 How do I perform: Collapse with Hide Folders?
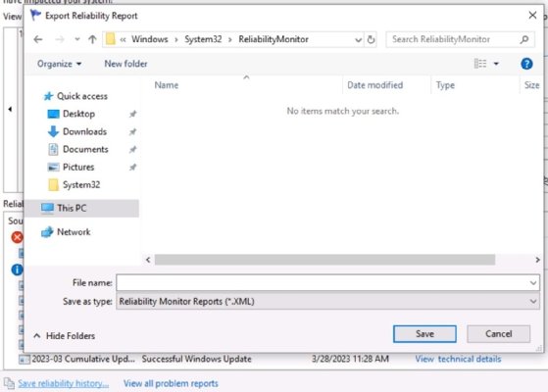pos(65,336)
